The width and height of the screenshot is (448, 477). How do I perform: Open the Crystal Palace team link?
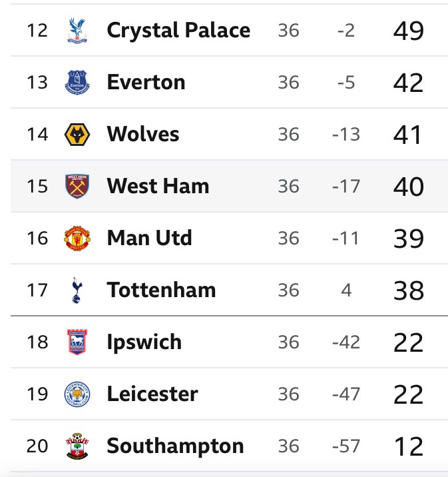178,31
